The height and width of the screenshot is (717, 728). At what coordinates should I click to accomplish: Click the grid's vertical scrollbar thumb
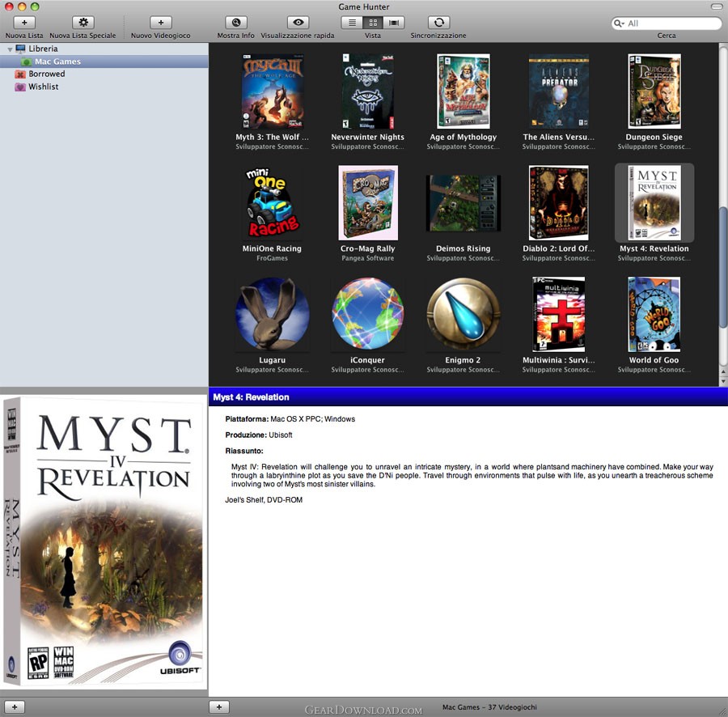pos(723,266)
